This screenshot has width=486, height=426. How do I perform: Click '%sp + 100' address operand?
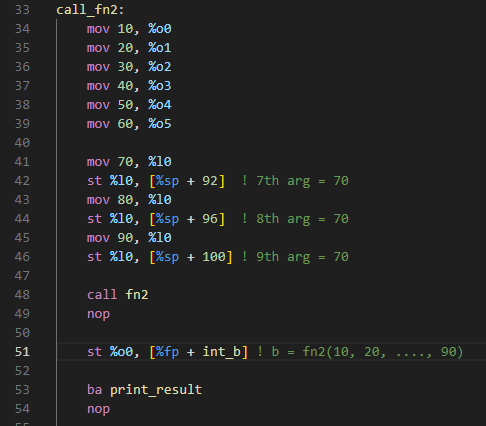(191, 257)
